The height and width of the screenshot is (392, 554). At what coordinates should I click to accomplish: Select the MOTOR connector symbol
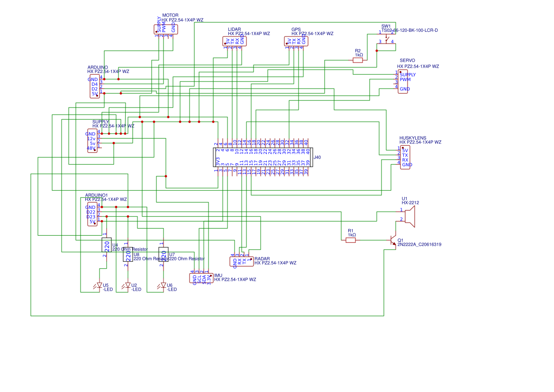tap(166, 29)
